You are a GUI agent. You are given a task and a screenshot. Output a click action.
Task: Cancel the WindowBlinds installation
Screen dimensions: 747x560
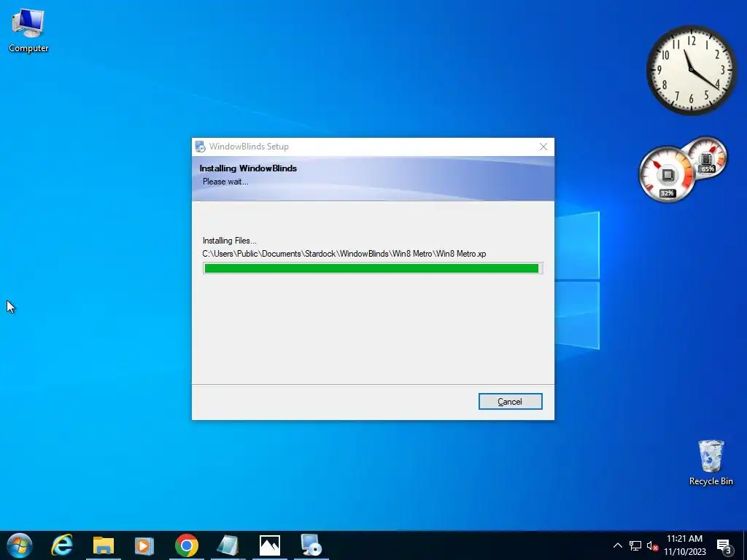point(510,402)
